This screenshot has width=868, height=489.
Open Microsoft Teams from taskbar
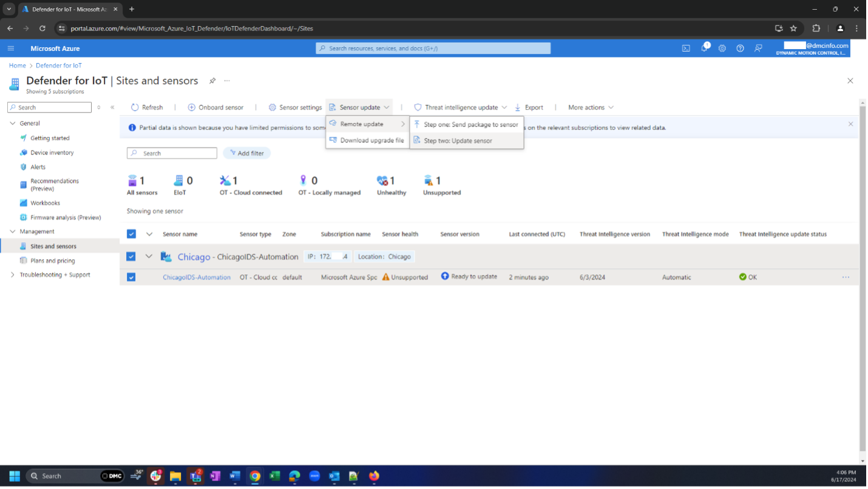pos(195,476)
